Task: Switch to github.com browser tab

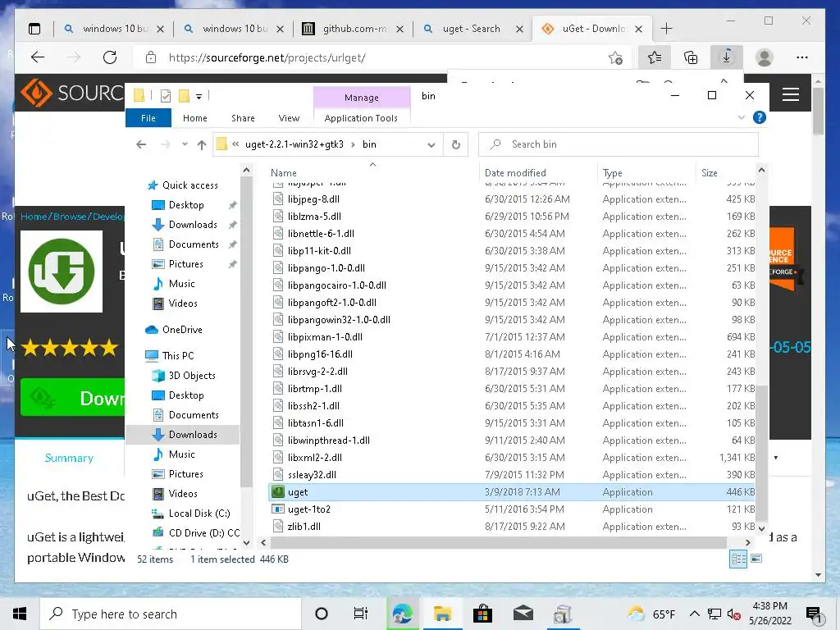Action: pos(354,29)
